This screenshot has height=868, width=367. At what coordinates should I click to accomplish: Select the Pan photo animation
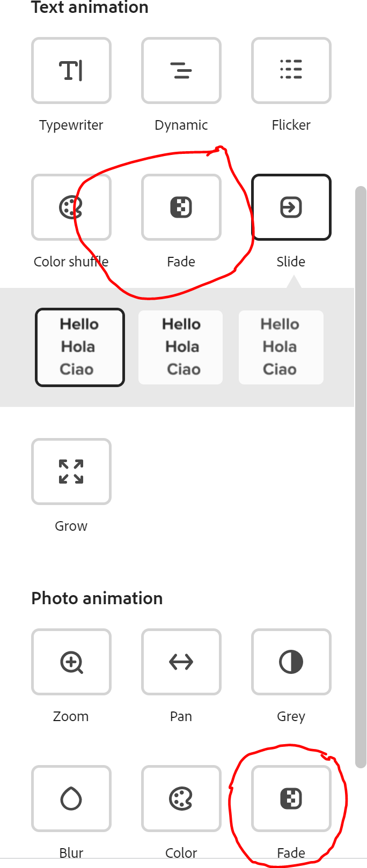tap(181, 662)
